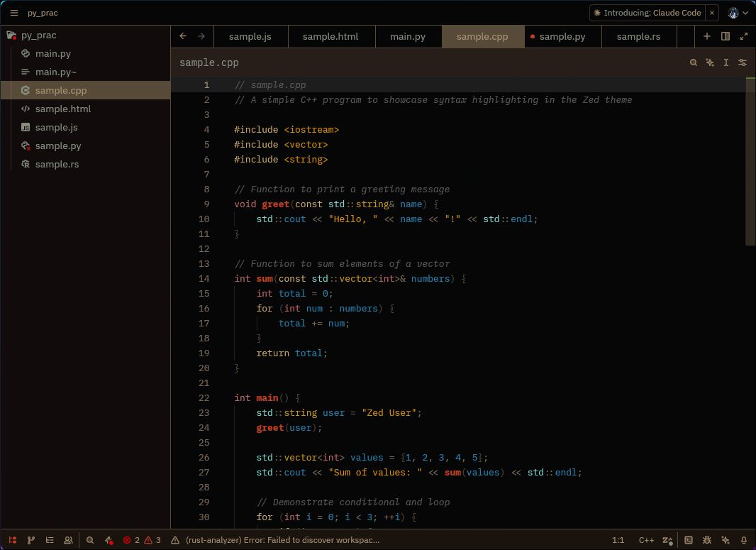This screenshot has height=550, width=756.
Task: Click 'sum' function name on line 14
Action: click(265, 278)
